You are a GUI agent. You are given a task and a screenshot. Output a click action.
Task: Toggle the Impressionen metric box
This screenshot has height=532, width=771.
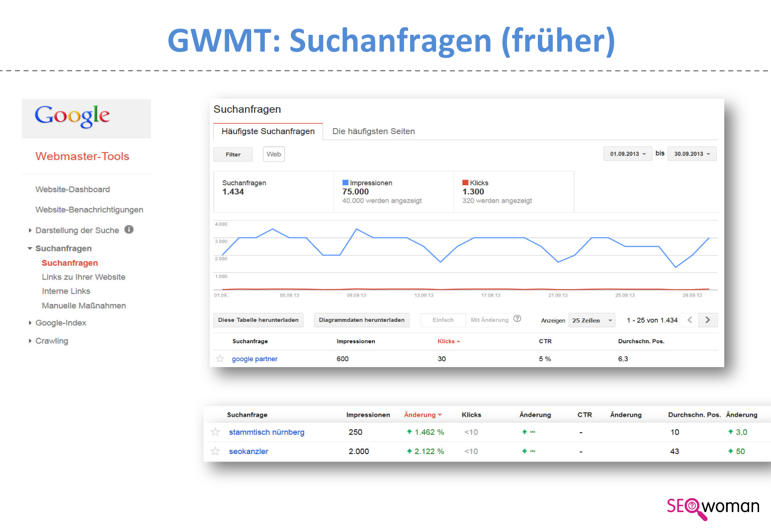coord(394,192)
